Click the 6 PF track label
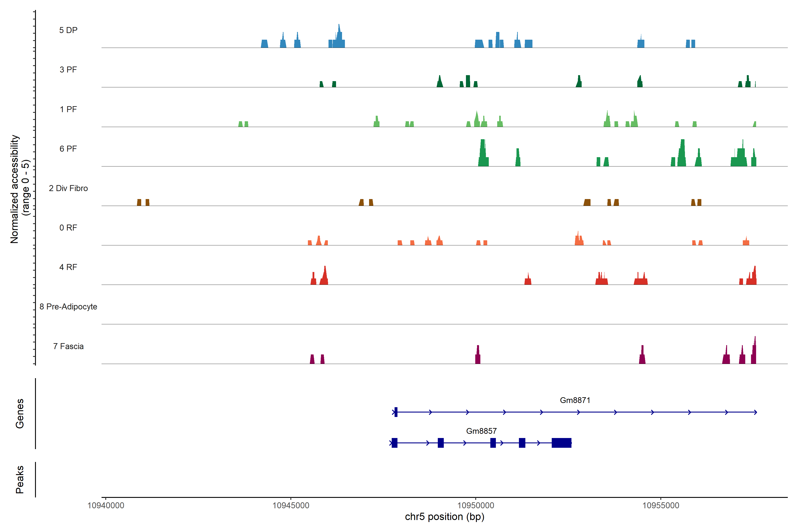798x532 pixels. point(68,149)
